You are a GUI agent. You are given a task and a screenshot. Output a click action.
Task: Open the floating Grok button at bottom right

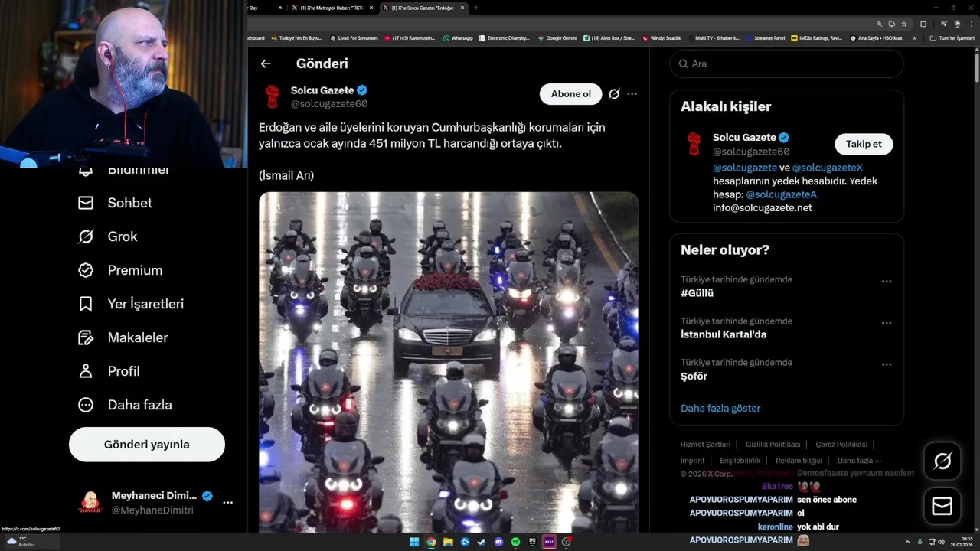coord(942,461)
